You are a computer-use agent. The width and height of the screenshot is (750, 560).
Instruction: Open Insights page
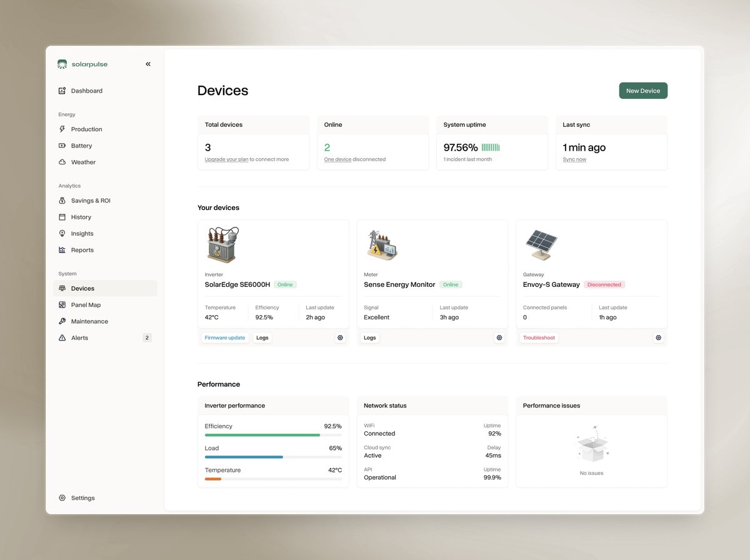tap(105, 234)
